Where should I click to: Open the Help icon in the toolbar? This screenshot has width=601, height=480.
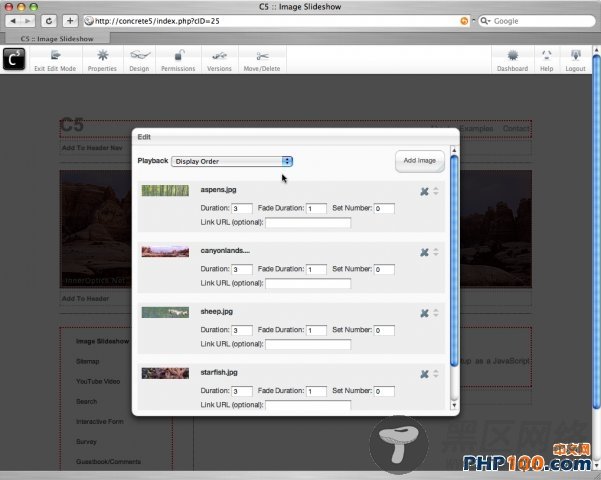(546, 59)
